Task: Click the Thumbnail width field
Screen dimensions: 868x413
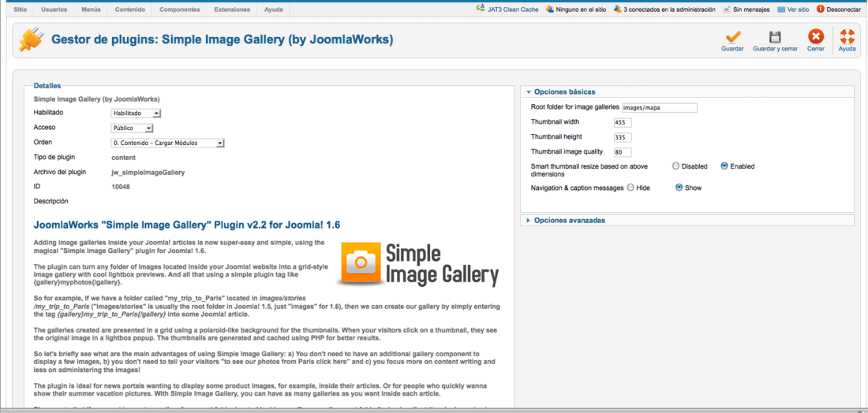Action: [623, 122]
